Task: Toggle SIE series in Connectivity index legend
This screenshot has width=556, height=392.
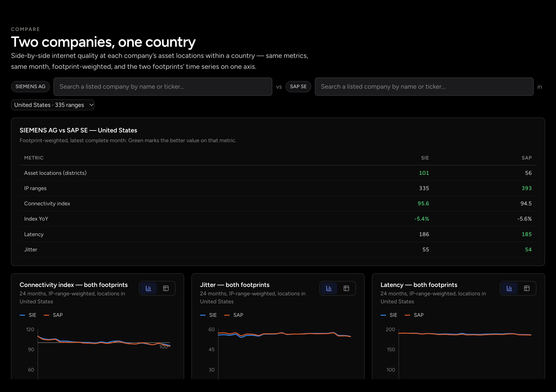Action: click(x=28, y=315)
